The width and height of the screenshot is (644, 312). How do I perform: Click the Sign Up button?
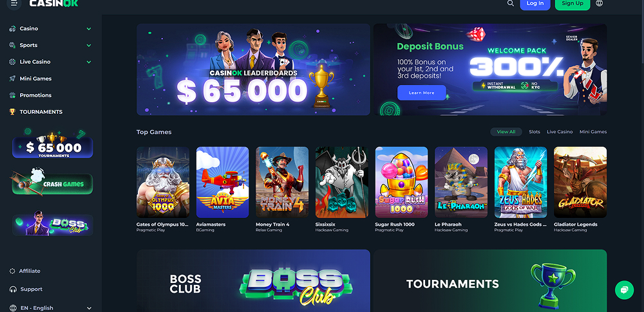[x=573, y=4]
